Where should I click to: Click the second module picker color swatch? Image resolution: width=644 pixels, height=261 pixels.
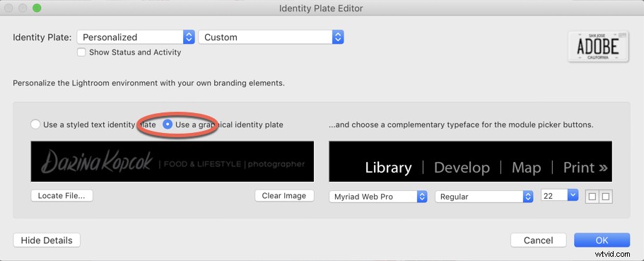point(605,197)
